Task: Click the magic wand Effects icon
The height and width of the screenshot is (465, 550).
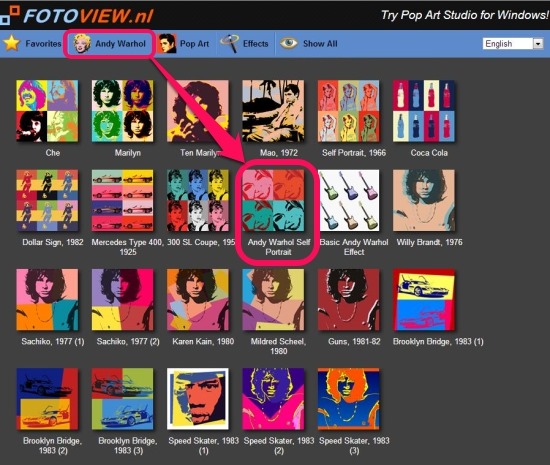Action: coord(229,43)
